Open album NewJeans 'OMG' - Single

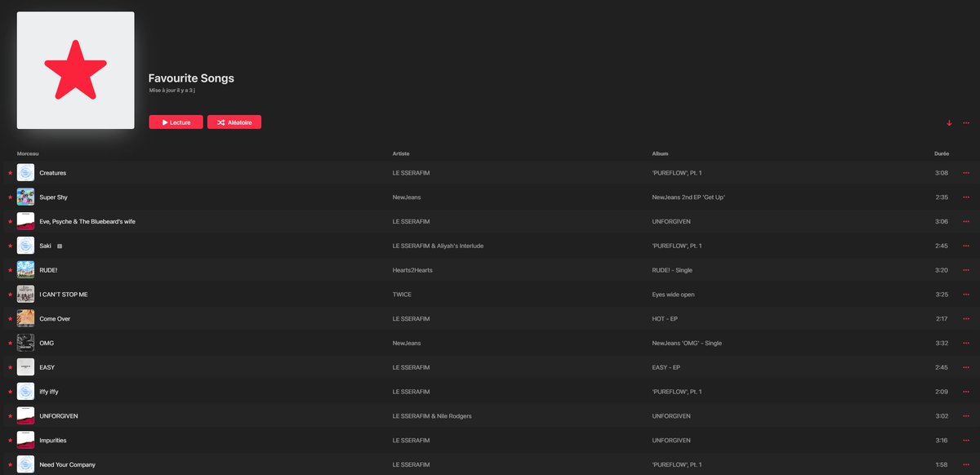click(x=687, y=343)
